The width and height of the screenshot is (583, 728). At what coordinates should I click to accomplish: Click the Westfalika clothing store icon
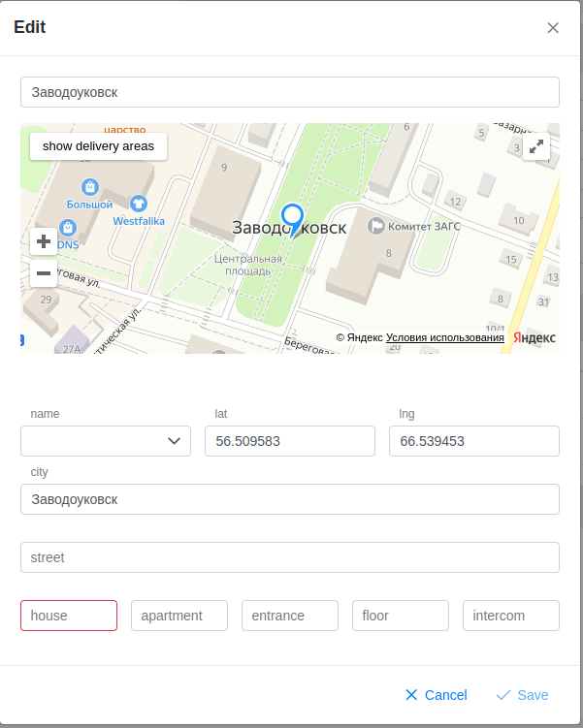coord(139,204)
